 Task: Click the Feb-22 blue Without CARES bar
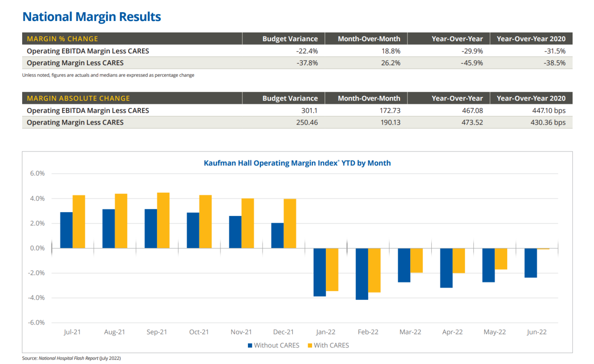coord(362,274)
